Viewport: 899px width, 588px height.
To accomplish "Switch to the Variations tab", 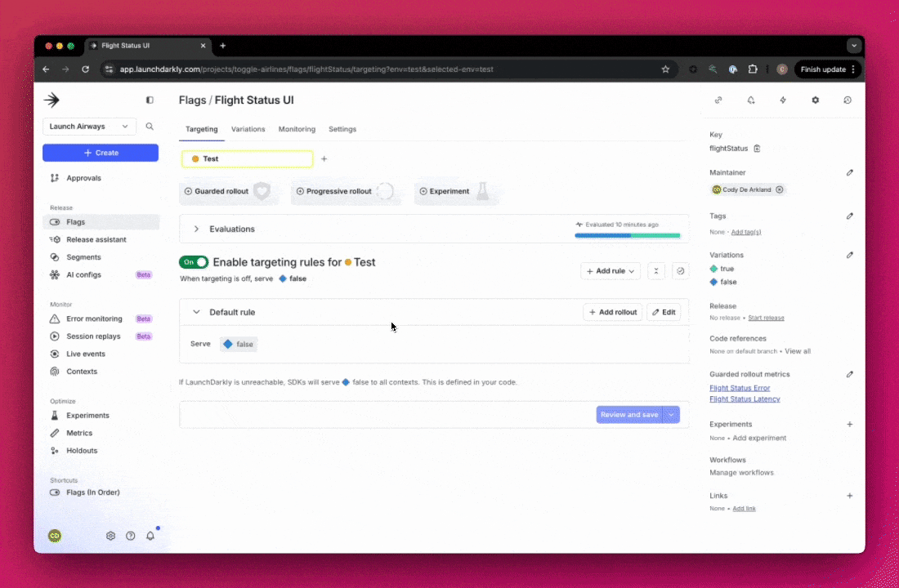I will 248,129.
